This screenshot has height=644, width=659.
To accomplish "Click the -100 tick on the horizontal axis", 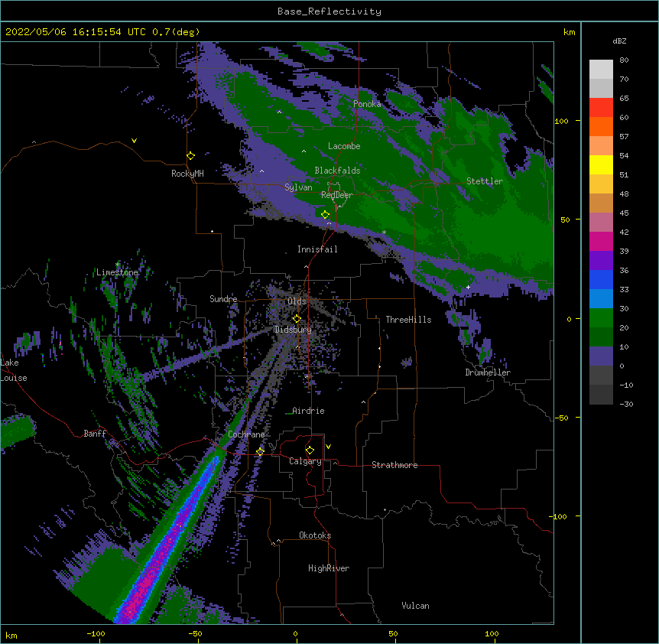I will click(x=96, y=633).
